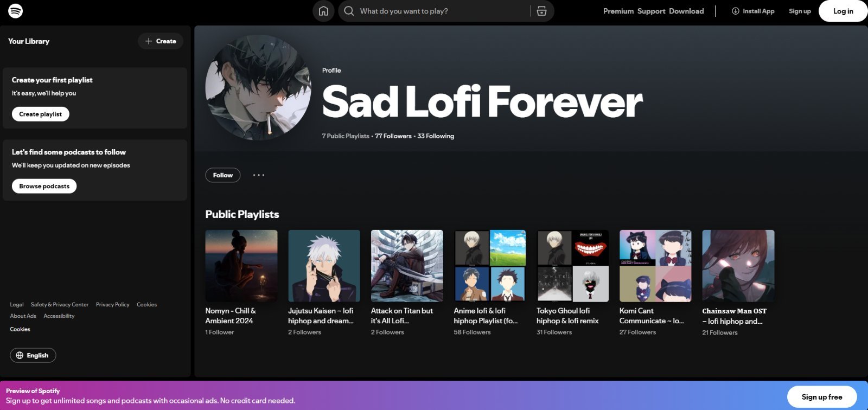Viewport: 868px width, 410px height.
Task: Open Komi Cant Communicate playlist cover
Action: pyautogui.click(x=655, y=266)
